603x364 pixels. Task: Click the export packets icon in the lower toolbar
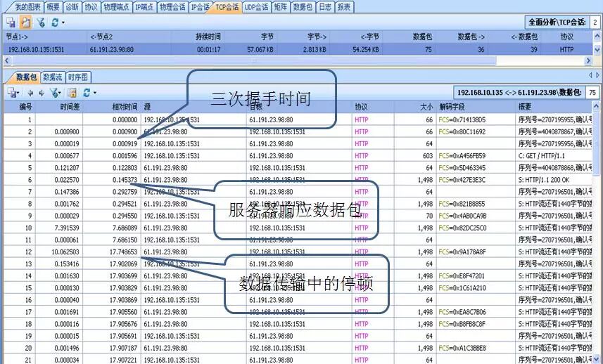pos(12,93)
